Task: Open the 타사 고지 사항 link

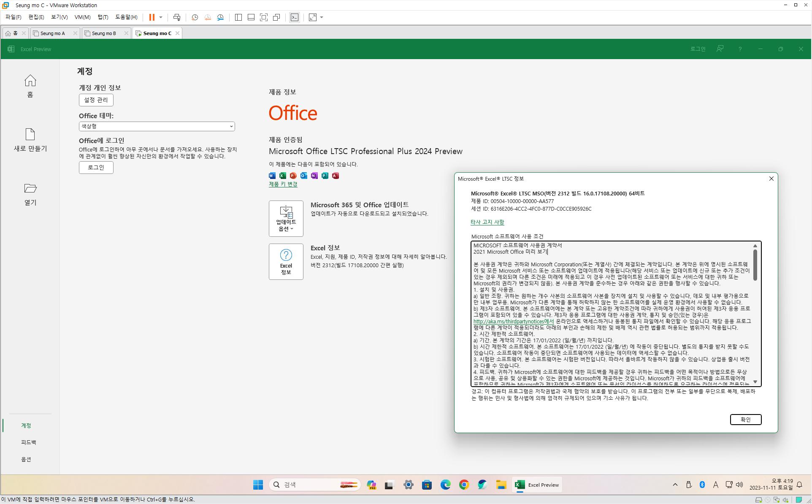Action: 487,222
